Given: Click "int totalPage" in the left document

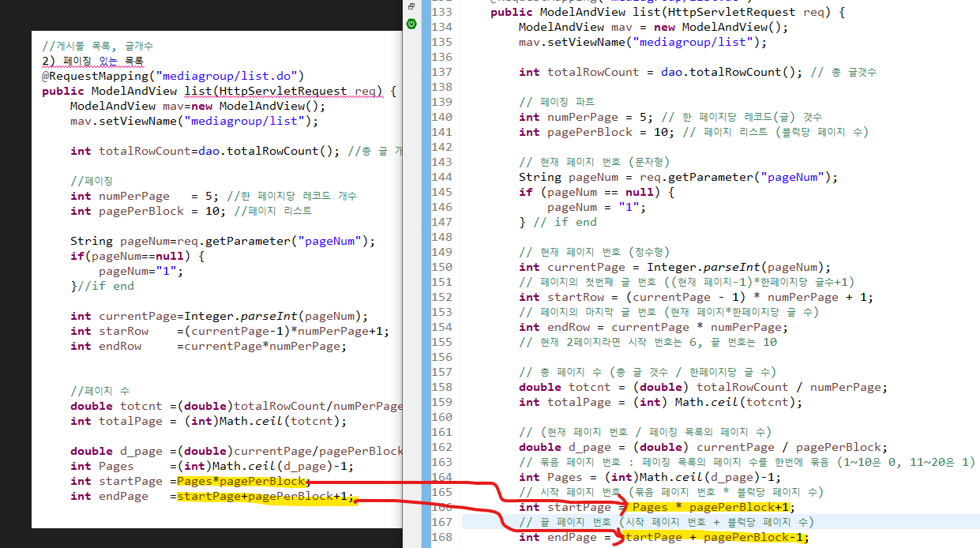Looking at the screenshot, I should [116, 421].
